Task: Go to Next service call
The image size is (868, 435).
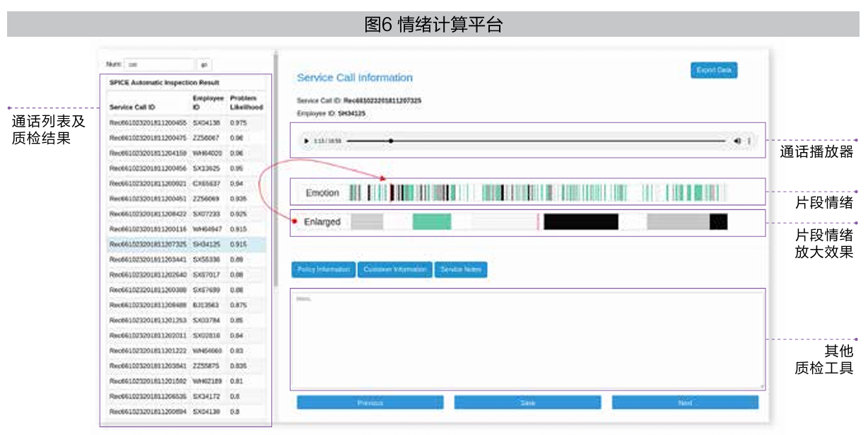Action: (x=684, y=402)
